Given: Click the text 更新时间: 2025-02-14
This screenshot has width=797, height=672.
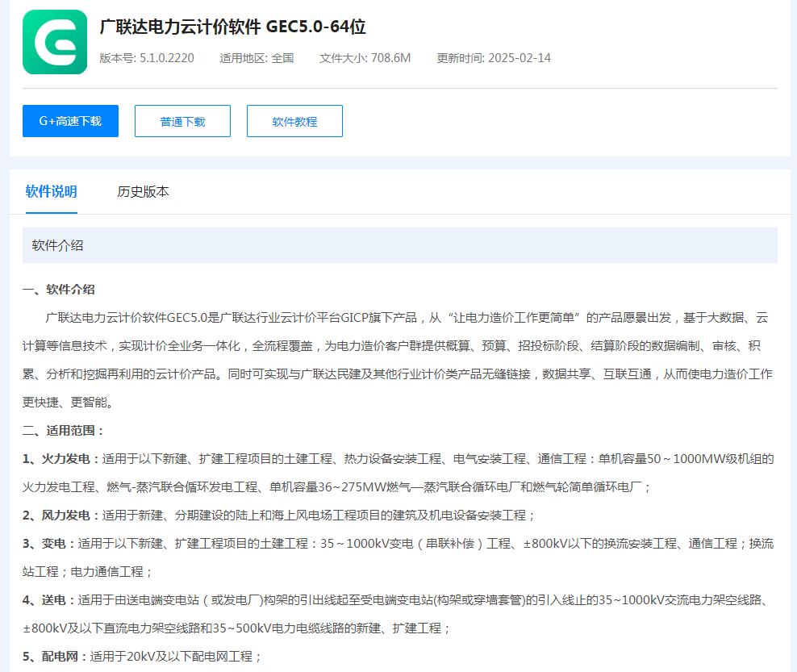Looking at the screenshot, I should (494, 58).
